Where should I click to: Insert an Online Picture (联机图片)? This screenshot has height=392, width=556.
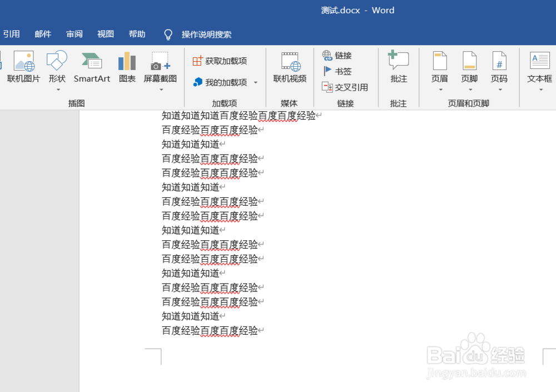24,67
